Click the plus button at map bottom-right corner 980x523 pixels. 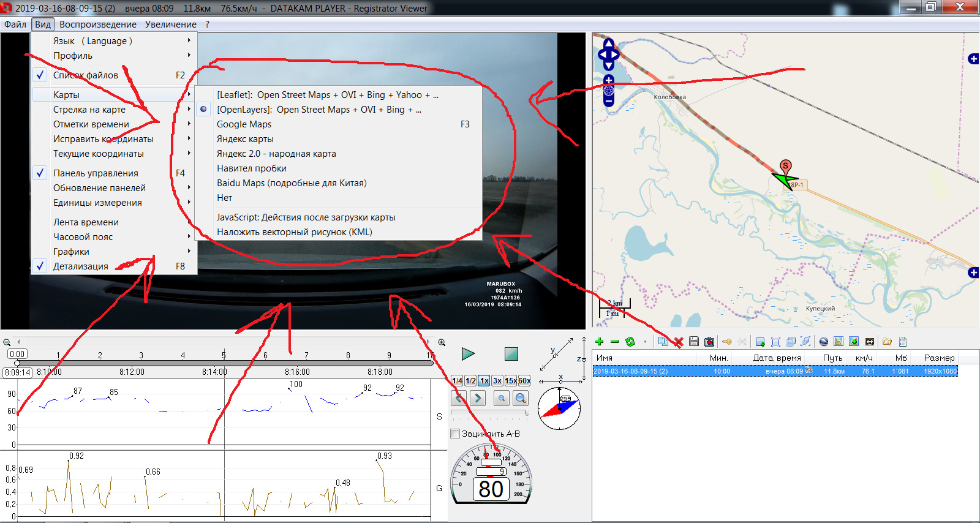pyautogui.click(x=974, y=273)
